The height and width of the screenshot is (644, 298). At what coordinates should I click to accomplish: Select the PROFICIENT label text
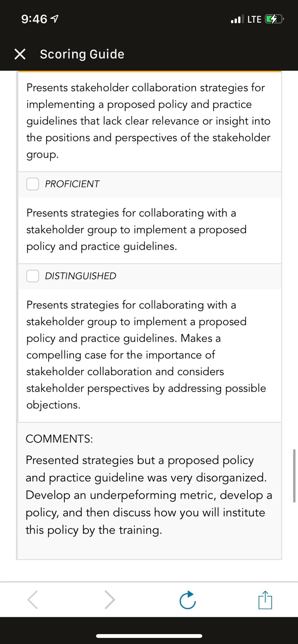pos(72,184)
